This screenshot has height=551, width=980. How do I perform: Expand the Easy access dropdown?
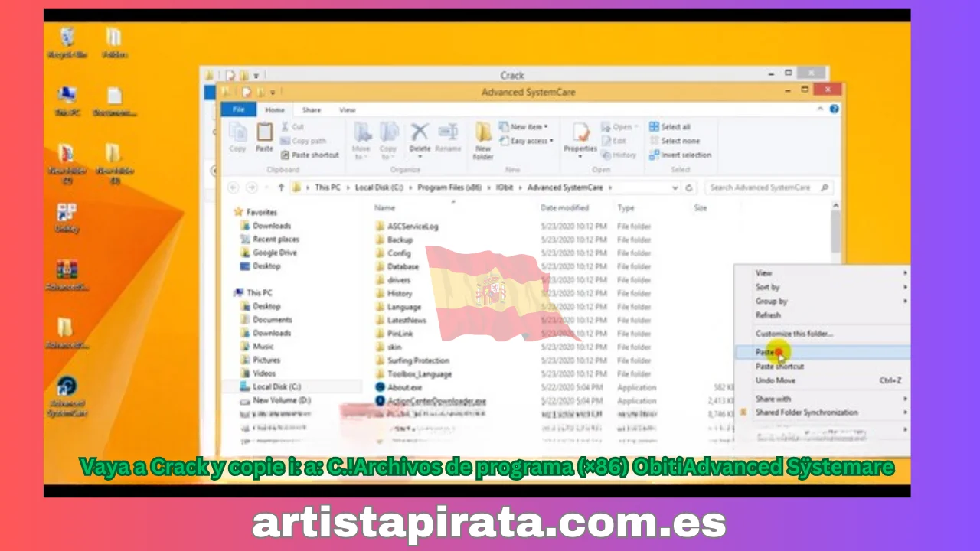click(526, 141)
